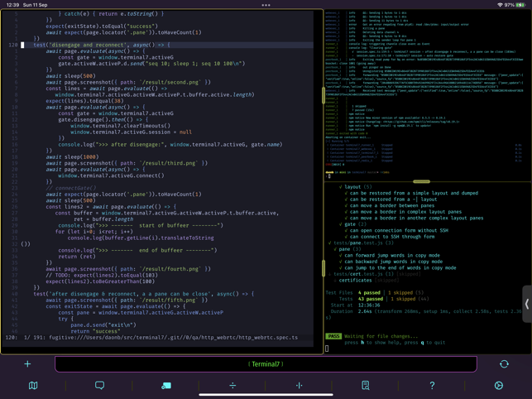Image resolution: width=532 pixels, height=399 pixels.
Task: Click the 'pane.d.send("exit\n")' line
Action: point(103,325)
